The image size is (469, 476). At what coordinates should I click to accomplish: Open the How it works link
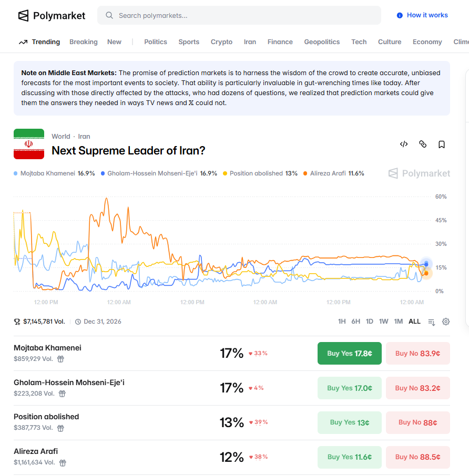pos(422,15)
